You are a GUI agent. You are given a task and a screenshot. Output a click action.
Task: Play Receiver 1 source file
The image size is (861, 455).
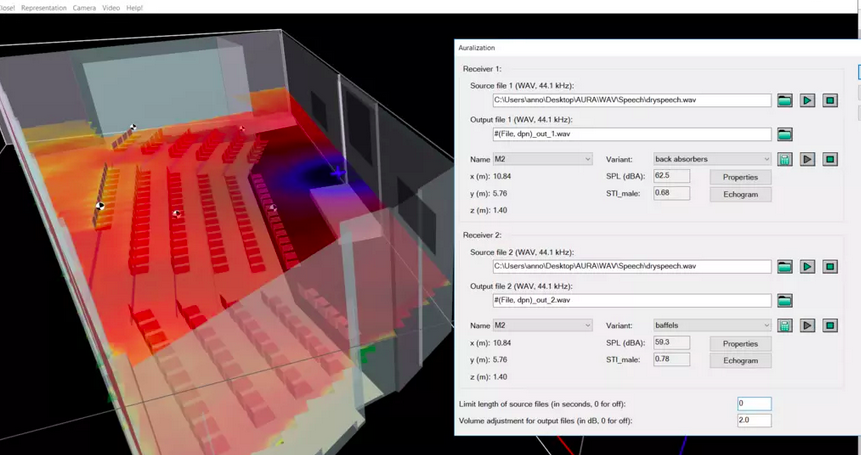(x=807, y=100)
